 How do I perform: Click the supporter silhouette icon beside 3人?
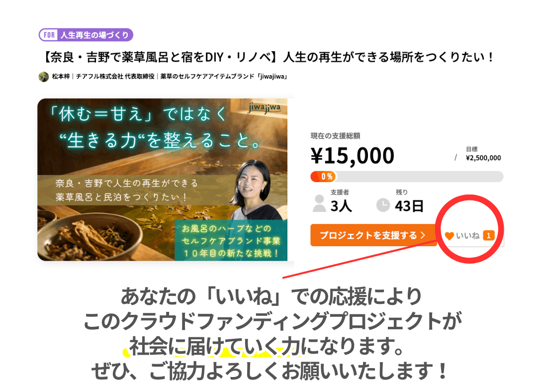[319, 203]
